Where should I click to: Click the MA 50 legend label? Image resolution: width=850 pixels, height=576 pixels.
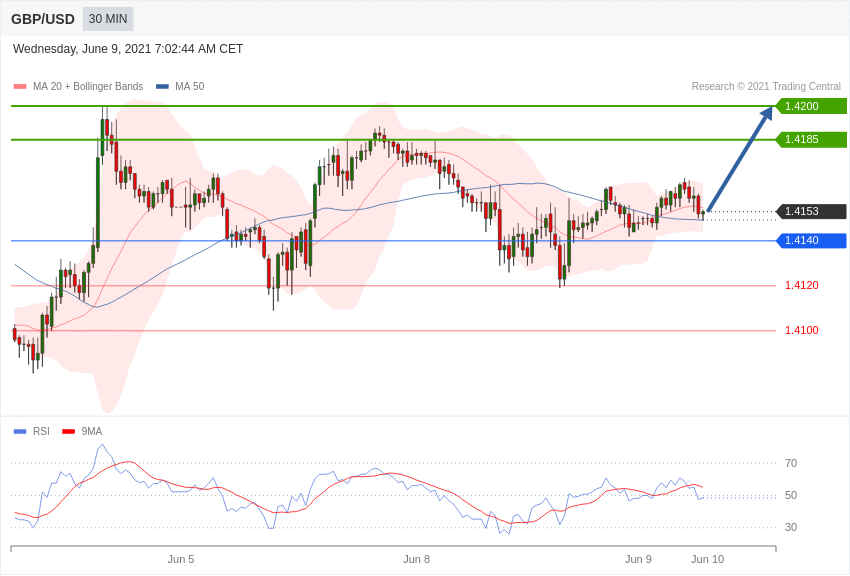coord(190,86)
